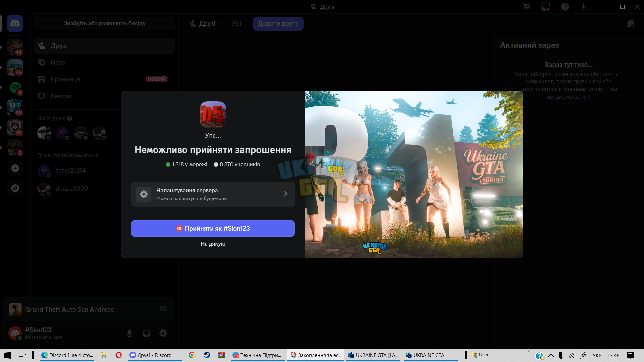Screen dimensions: 644x362
Task: Toggle deafen headphones in user panel
Action: click(146, 333)
